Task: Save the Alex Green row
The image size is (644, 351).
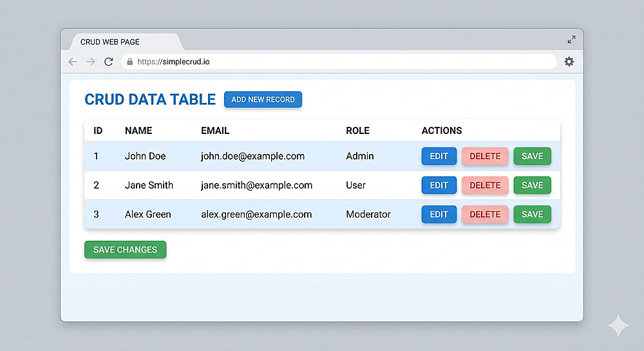Action: point(532,214)
